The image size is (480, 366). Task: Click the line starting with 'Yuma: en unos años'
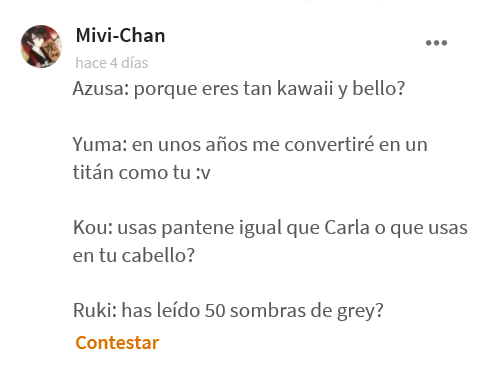coord(250,145)
